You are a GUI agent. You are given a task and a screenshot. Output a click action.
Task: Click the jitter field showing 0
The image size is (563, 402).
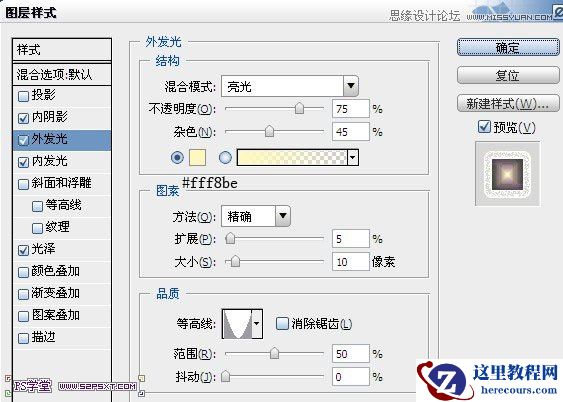[351, 377]
